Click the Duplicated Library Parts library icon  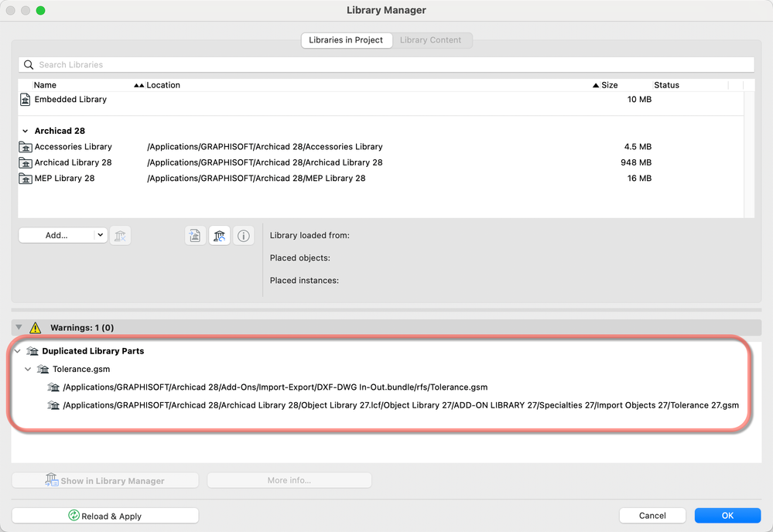[32, 351]
